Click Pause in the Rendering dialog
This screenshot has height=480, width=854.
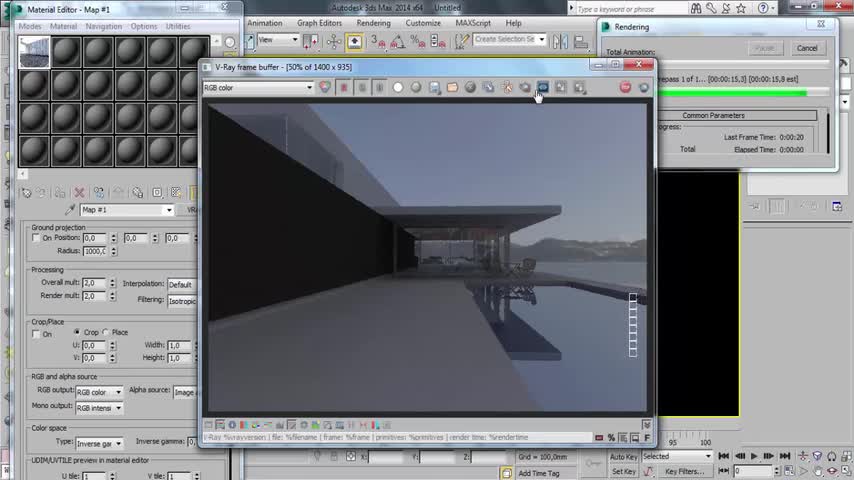(x=765, y=48)
